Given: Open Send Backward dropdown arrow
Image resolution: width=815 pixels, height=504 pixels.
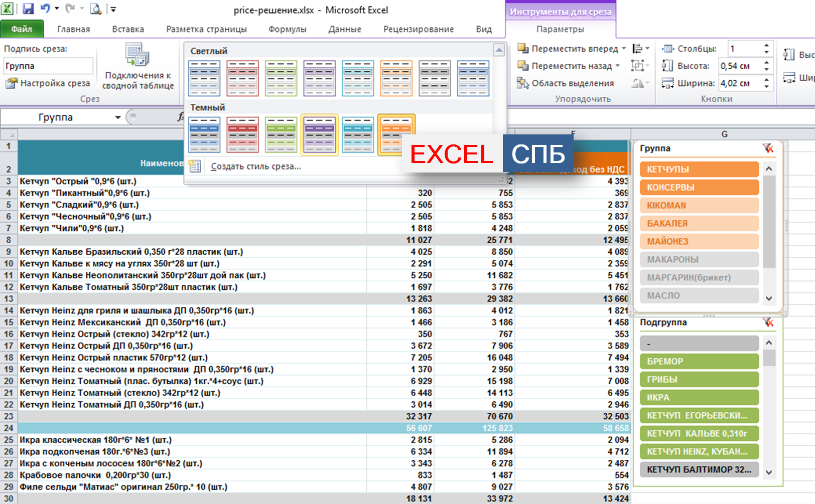Looking at the screenshot, I should 618,66.
